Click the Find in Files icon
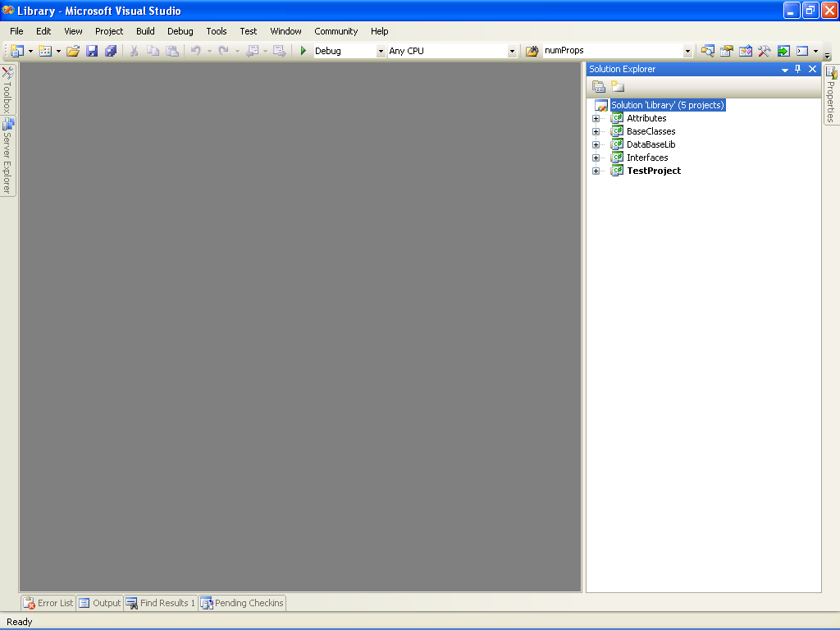 point(532,51)
